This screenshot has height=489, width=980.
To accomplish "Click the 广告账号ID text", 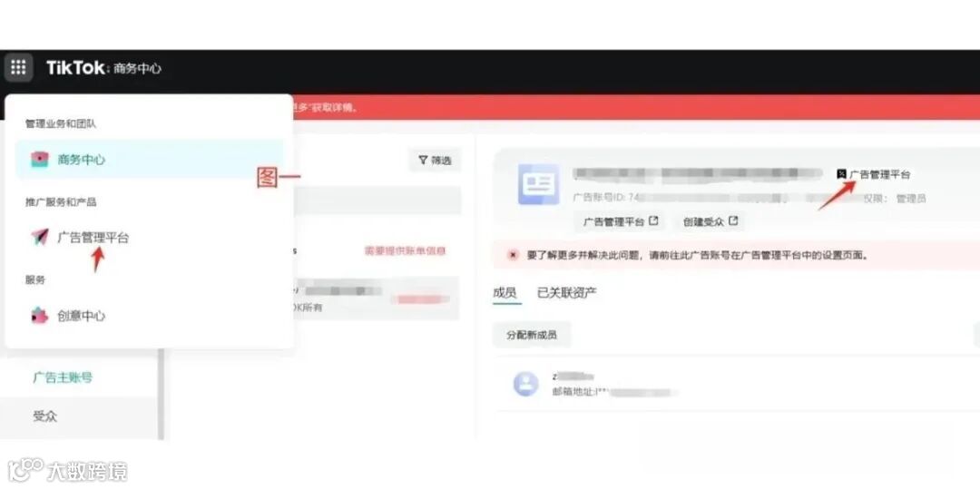I will (x=605, y=198).
